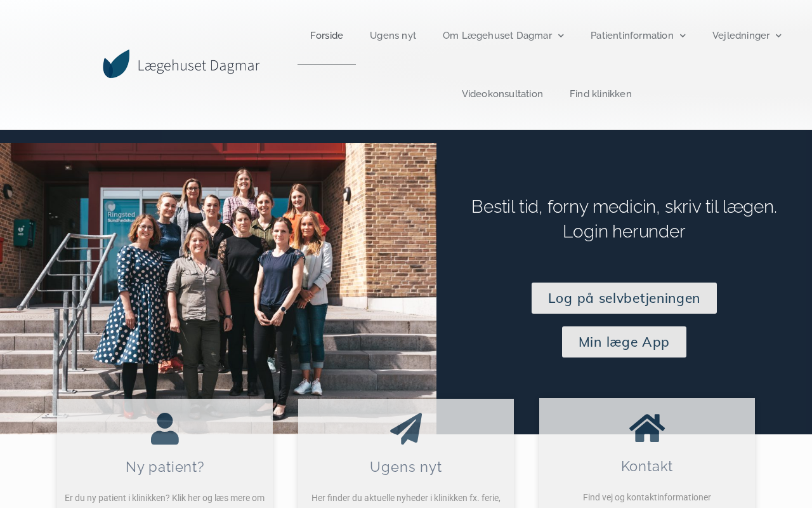Click the Find vej og kontaktinformationer text
Viewport: 812px width, 508px height.
point(647,497)
